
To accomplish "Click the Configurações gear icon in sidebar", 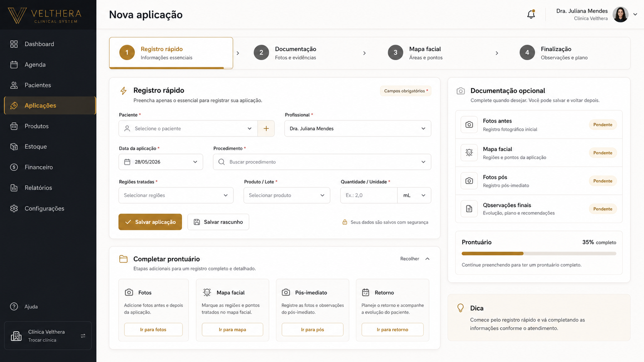I will coord(14,208).
